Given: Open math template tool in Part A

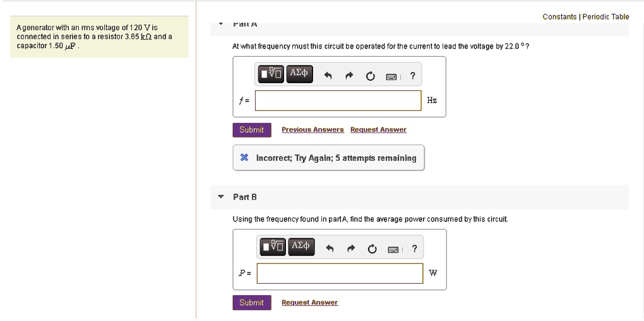Looking at the screenshot, I should click(x=271, y=74).
